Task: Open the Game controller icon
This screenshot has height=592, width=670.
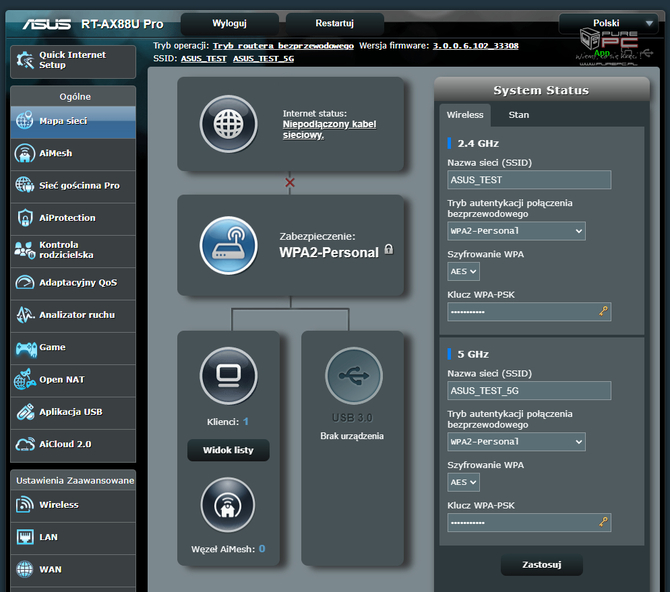Action: 26,348
